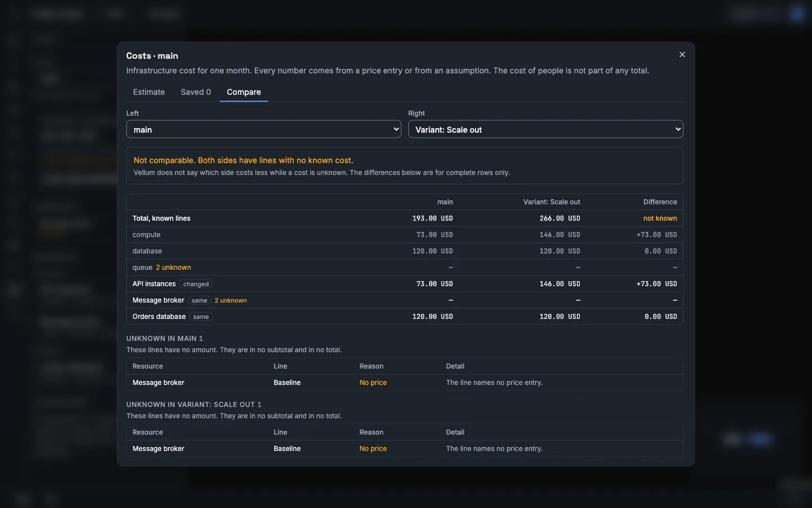
Task: Switch to the Estimate tab
Action: tap(149, 92)
